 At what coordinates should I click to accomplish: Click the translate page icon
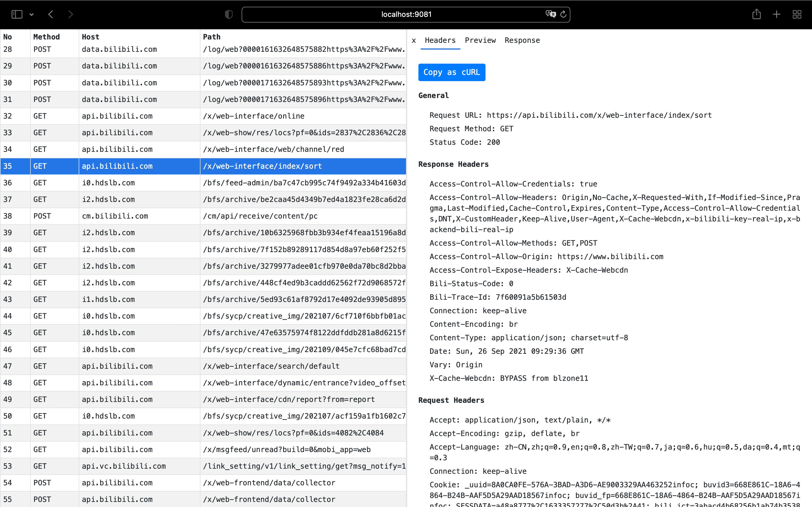(550, 14)
